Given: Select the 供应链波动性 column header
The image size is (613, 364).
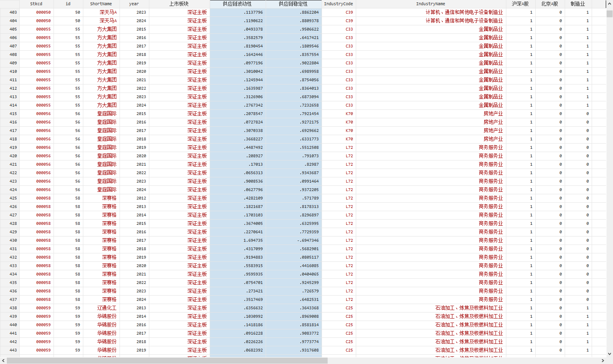Looking at the screenshot, I should click(237, 4).
